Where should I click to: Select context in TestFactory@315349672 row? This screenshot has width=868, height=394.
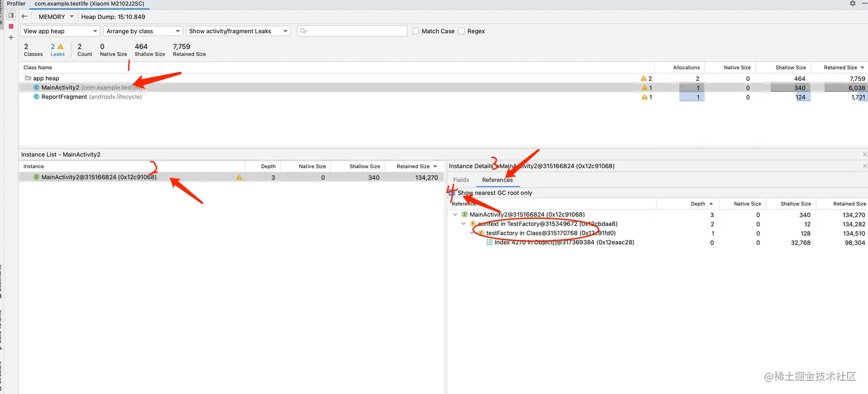[658, 224]
